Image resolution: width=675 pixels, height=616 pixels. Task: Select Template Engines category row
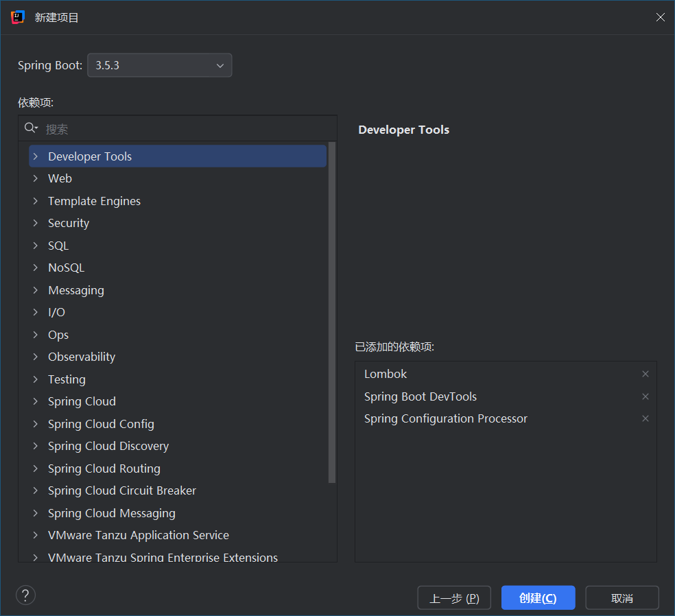pyautogui.click(x=178, y=201)
